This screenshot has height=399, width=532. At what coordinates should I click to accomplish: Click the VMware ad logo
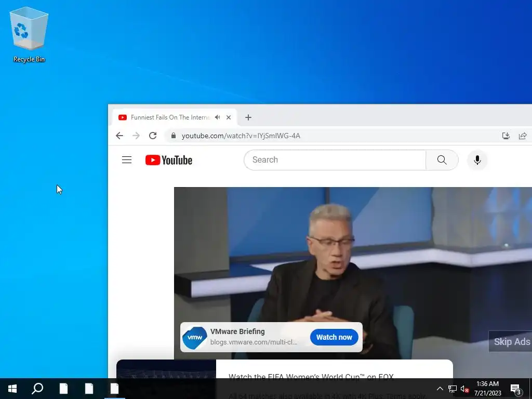195,337
